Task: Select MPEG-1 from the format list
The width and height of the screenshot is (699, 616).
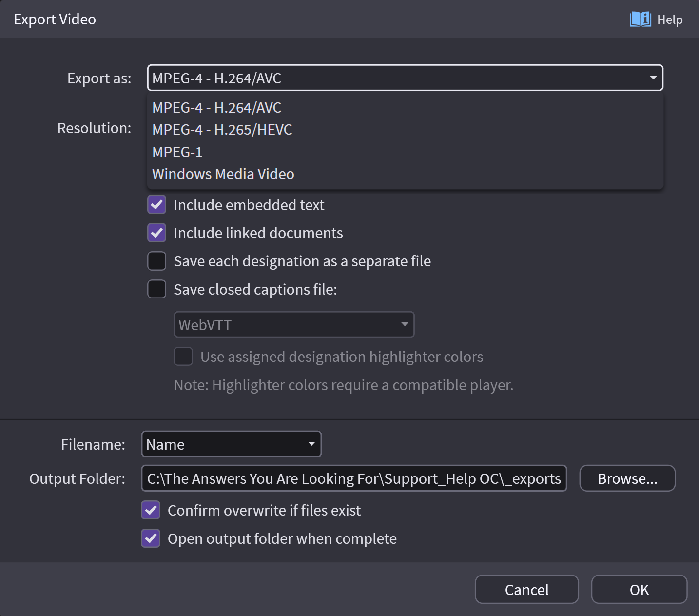Action: (177, 152)
